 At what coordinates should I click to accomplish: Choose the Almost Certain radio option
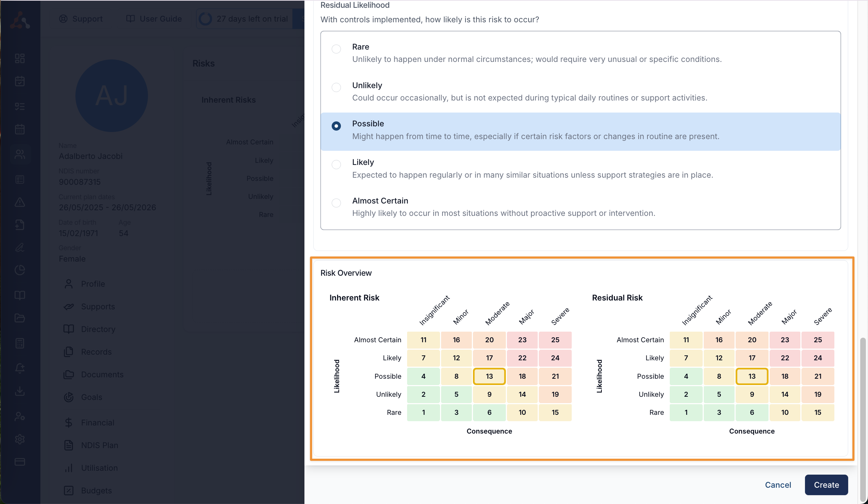(x=336, y=203)
